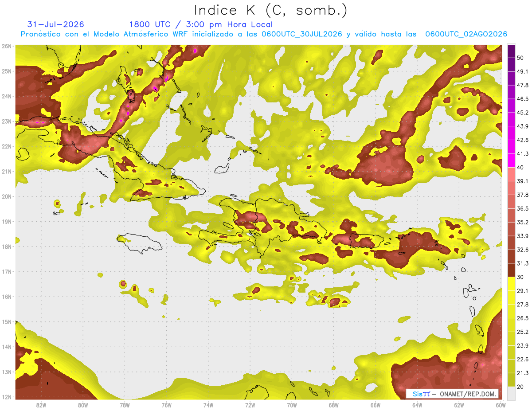The height and width of the screenshot is (411, 532).
Task: Click the '50' color scale label
Action: point(521,58)
